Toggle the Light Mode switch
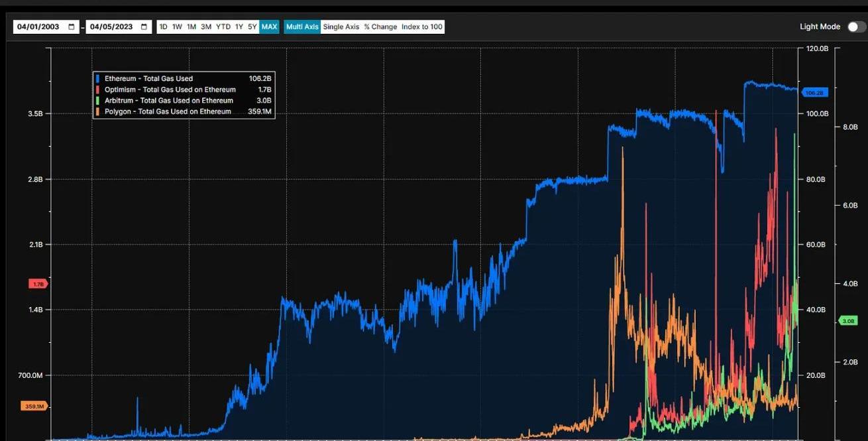 pyautogui.click(x=855, y=27)
